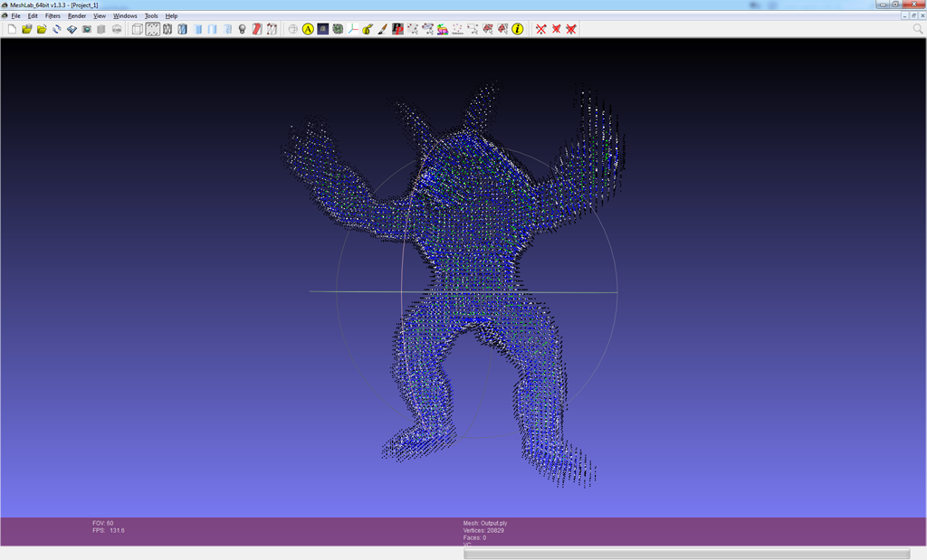Click the 'Faces: 0' label
Viewport: 927px width, 560px height.
474,537
